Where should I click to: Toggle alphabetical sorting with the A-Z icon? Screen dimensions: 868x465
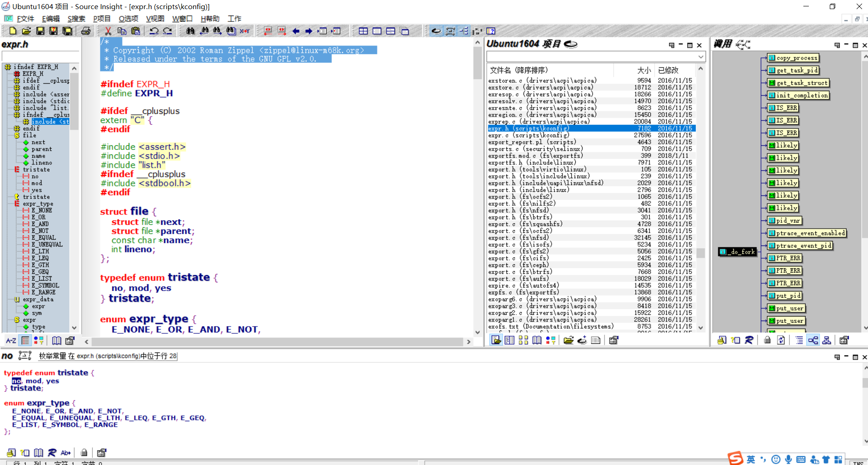point(10,340)
